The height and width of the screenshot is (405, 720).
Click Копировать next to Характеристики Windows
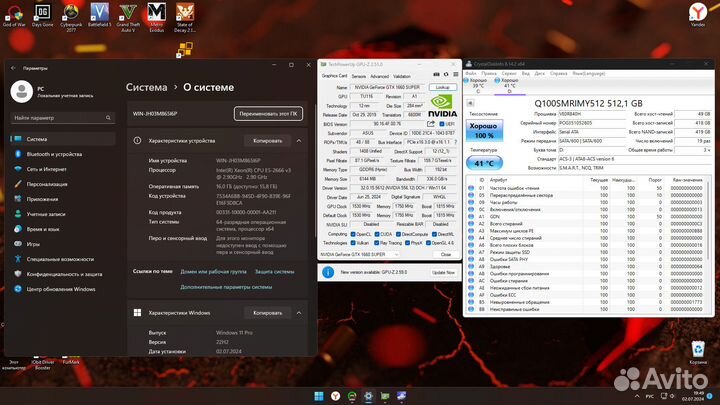click(x=267, y=313)
